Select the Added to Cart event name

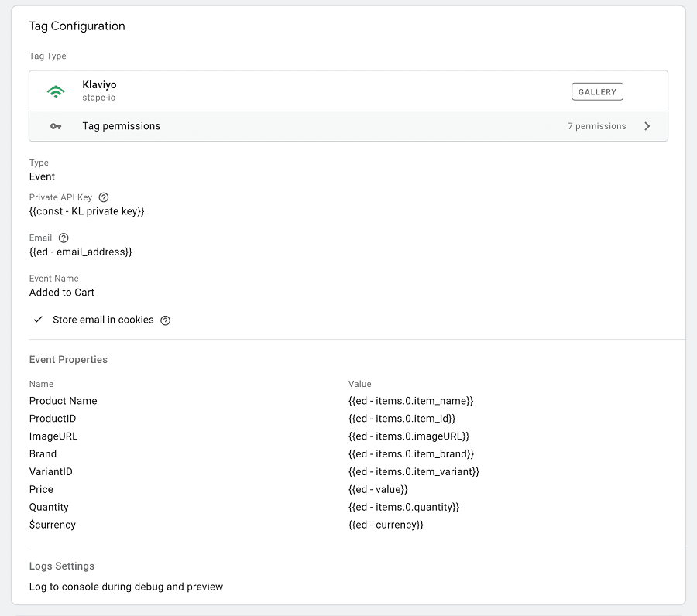coord(61,292)
